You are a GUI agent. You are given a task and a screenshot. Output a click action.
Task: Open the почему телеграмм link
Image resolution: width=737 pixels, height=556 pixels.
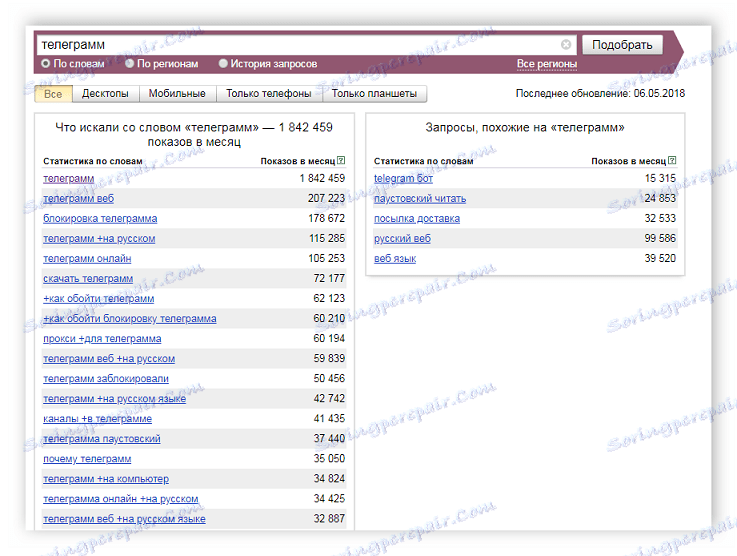point(87,458)
